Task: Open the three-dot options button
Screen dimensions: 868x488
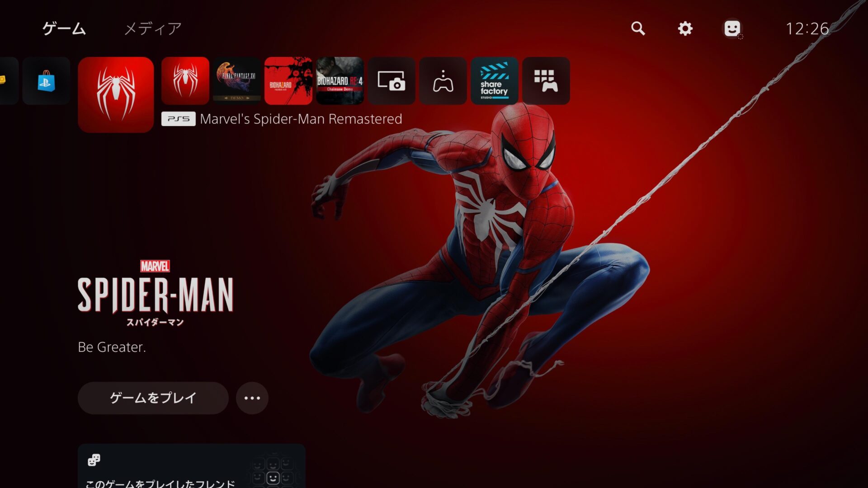Action: (x=252, y=398)
